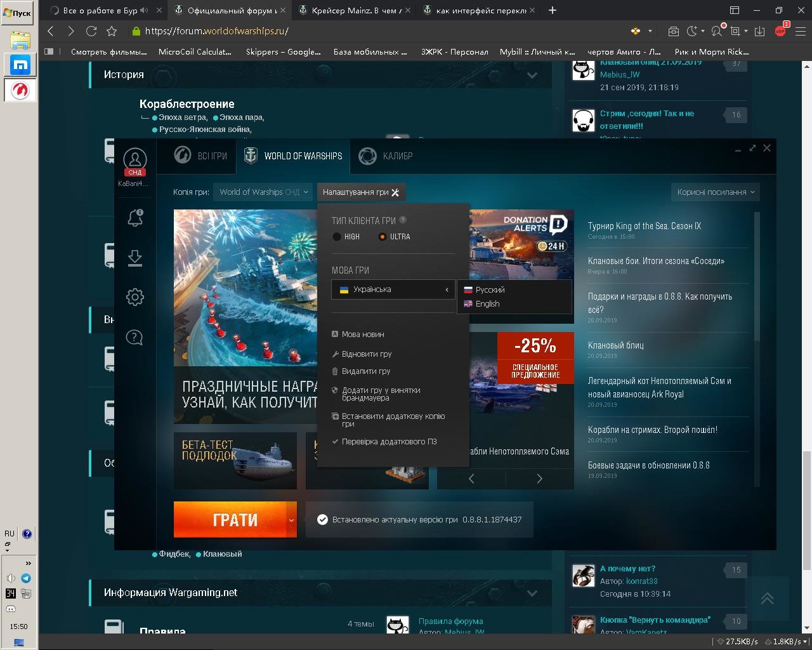Open the Українська language dropdown
The image size is (812, 650).
click(393, 289)
